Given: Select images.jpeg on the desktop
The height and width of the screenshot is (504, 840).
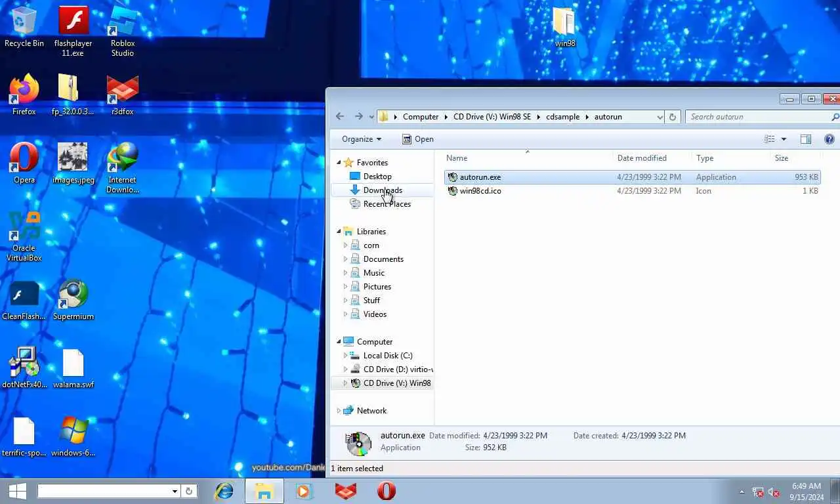Looking at the screenshot, I should 73,163.
